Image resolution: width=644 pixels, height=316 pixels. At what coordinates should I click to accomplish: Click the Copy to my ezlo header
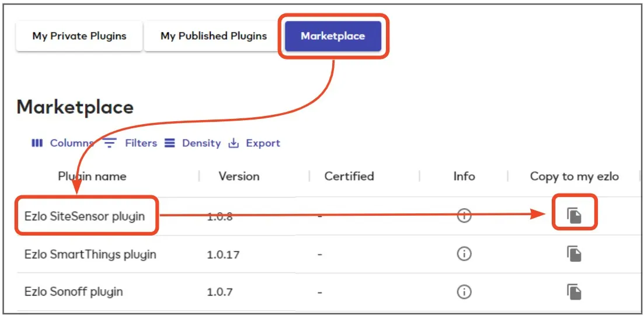(575, 177)
